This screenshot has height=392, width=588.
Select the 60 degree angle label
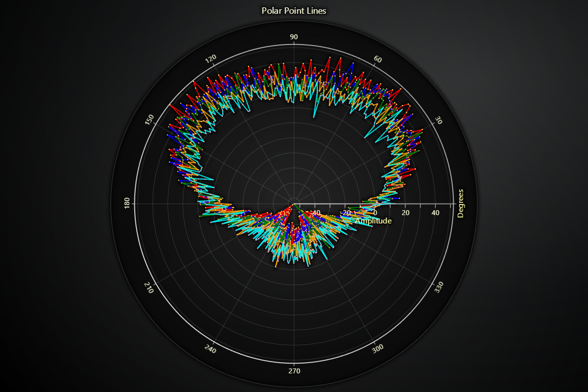(x=377, y=59)
